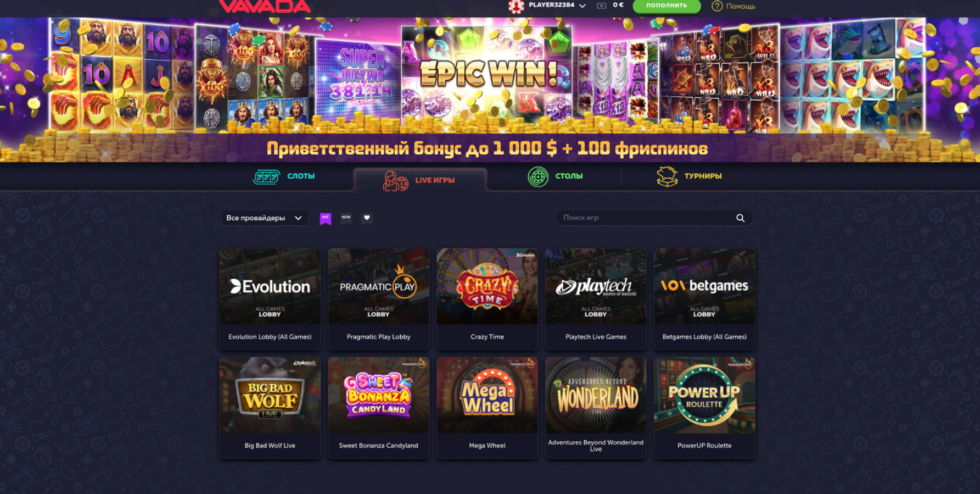
Task: Click the search magnifier icon
Action: click(740, 218)
